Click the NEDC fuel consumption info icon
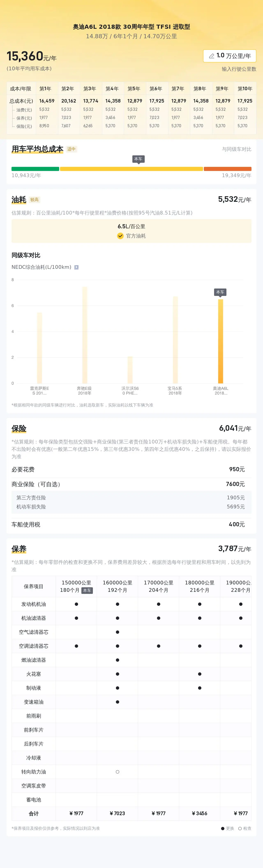The image size is (263, 868). coord(76,267)
